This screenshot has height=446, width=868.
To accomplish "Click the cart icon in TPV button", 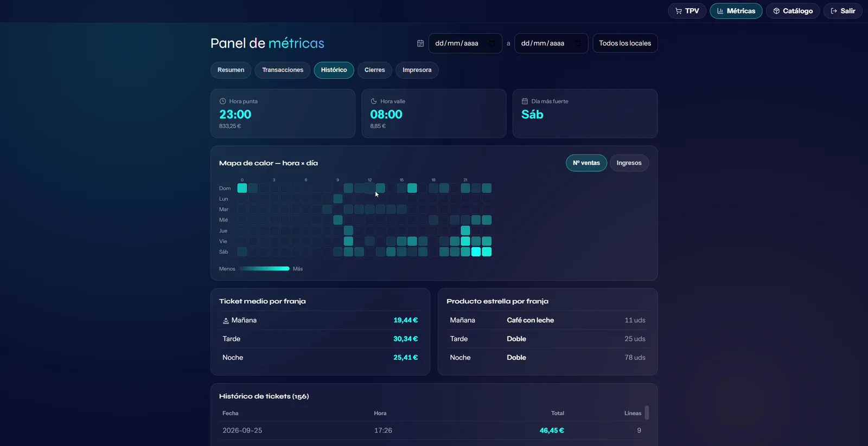I will tap(679, 11).
